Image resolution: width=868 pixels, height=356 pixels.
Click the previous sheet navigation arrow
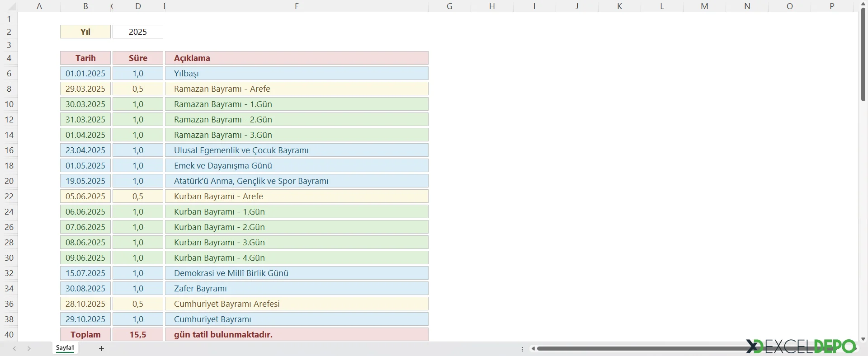14,348
